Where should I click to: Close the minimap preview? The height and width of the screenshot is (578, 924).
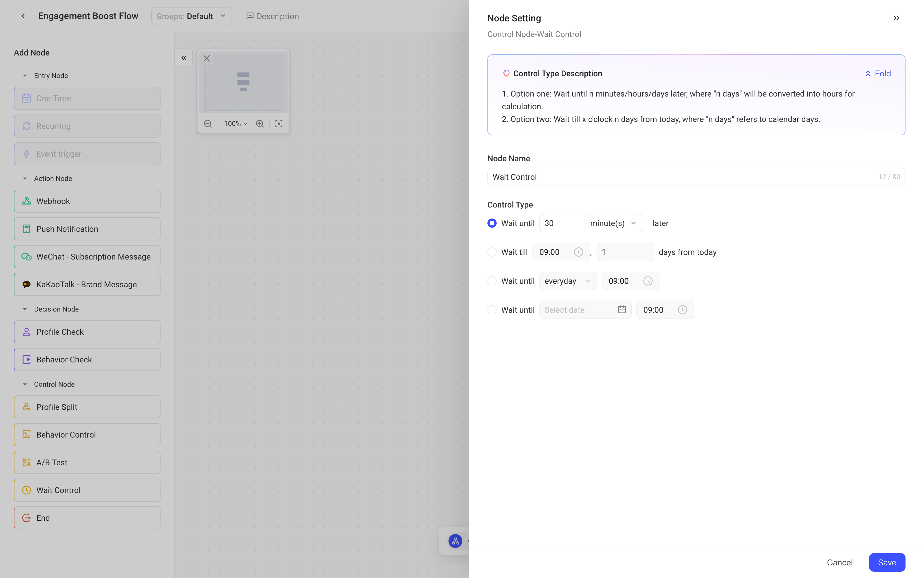(206, 58)
